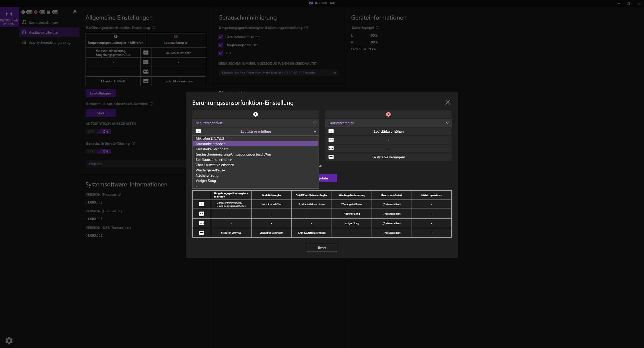Expand the right earbud Lautstärkeregler dropdown
The width and height of the screenshot is (644, 348).
[x=388, y=123]
